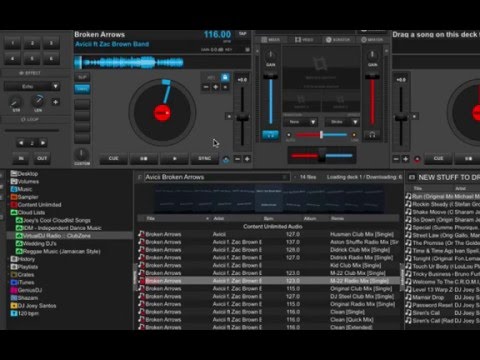Click the search field containing Avicii Broken Arrows

point(217,177)
